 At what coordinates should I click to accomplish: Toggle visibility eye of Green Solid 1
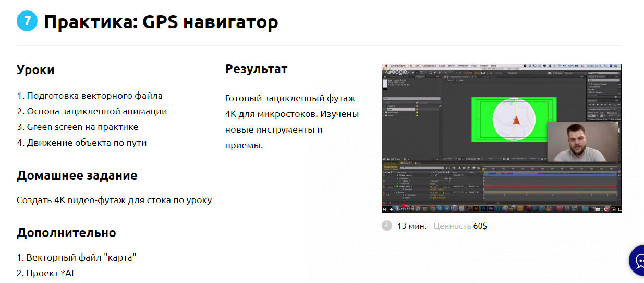coord(384,186)
